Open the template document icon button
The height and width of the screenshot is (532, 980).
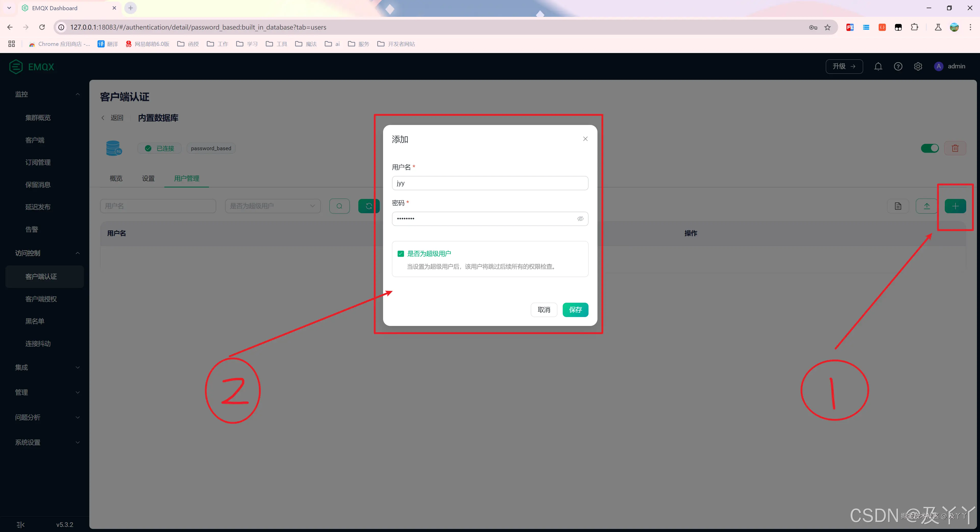[898, 206]
